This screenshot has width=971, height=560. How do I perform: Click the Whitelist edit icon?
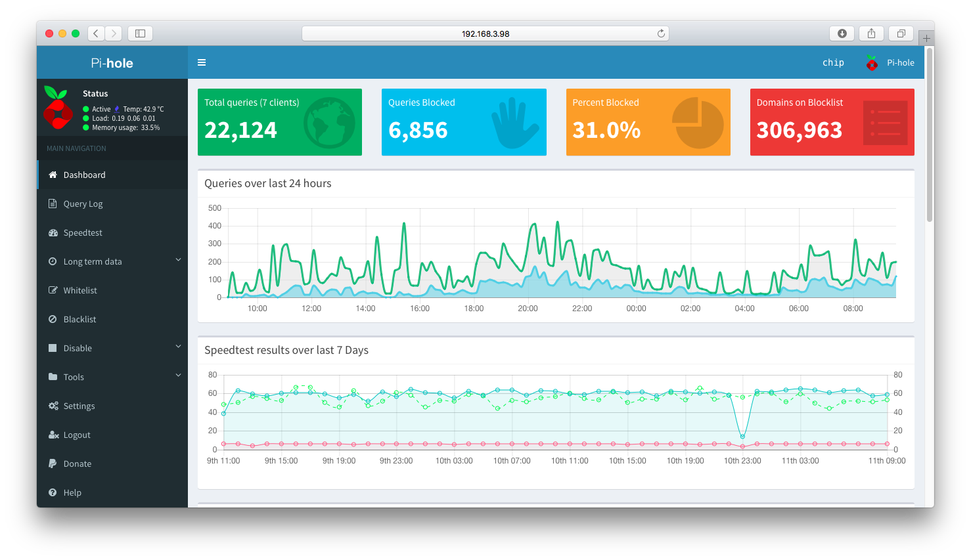[x=53, y=290]
